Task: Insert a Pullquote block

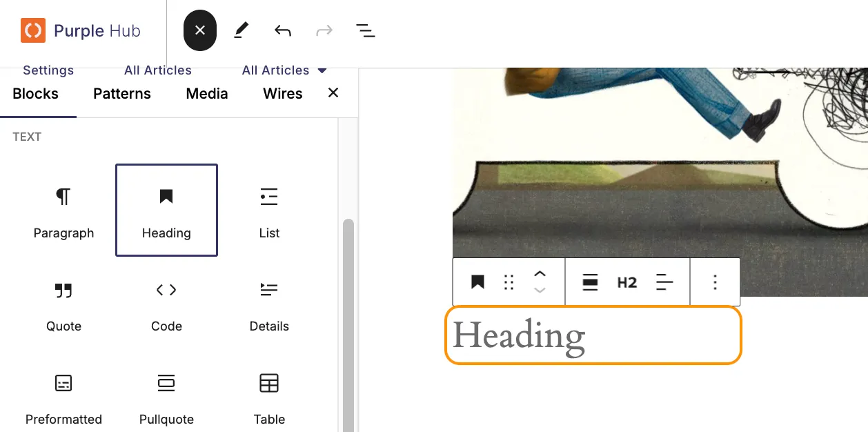Action: click(166, 396)
